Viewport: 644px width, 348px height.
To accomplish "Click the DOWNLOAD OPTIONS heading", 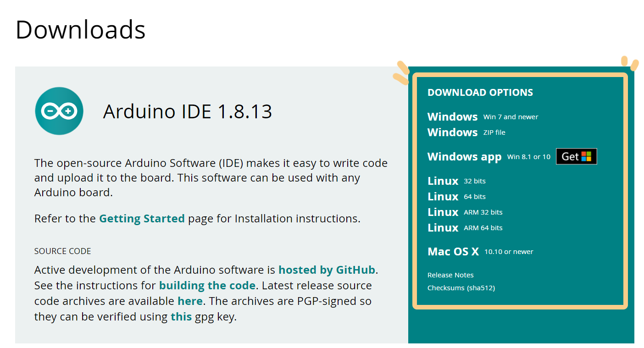I will 480,92.
